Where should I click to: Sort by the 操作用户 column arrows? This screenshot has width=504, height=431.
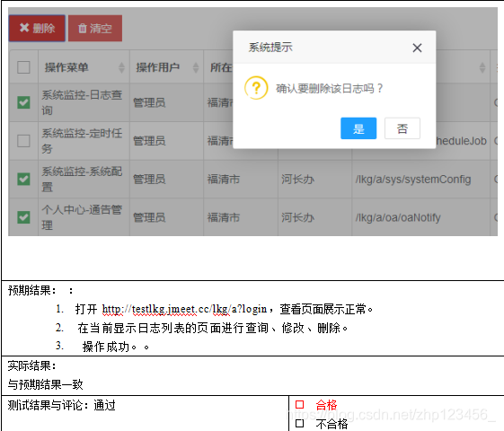point(196,67)
